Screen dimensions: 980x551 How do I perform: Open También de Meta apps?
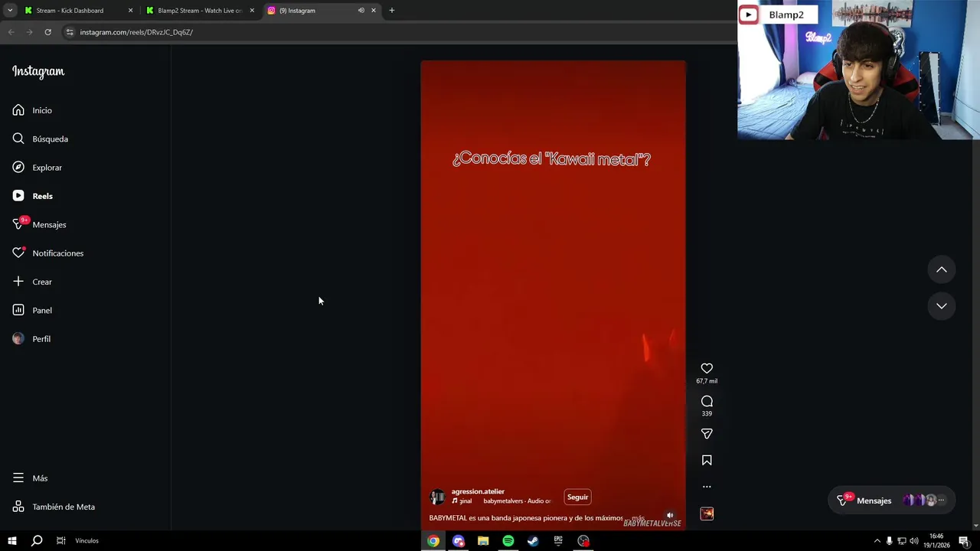[54, 507]
